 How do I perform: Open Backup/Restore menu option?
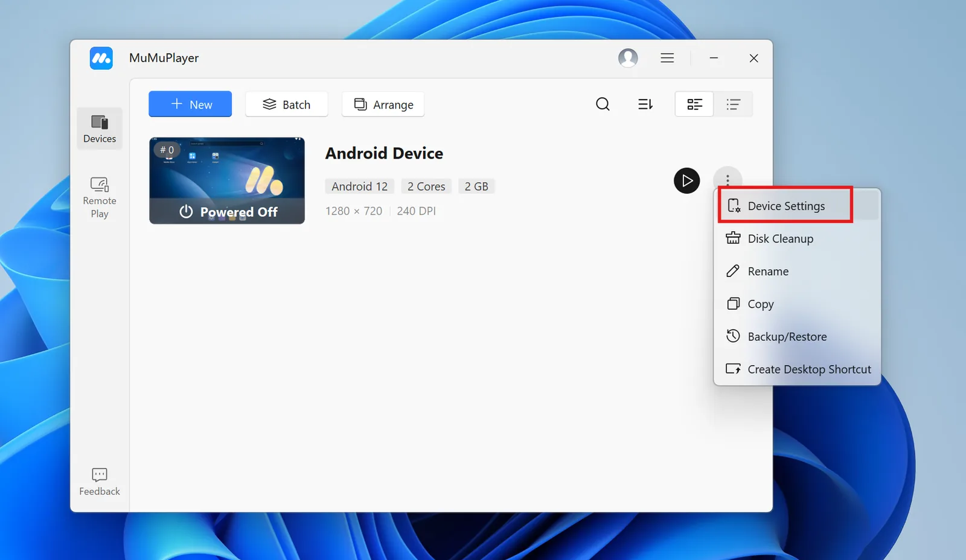797,336
